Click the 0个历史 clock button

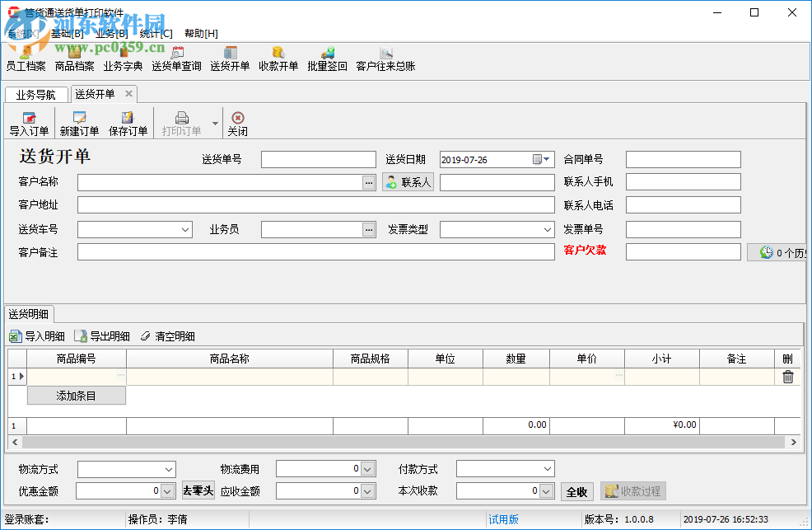point(777,252)
